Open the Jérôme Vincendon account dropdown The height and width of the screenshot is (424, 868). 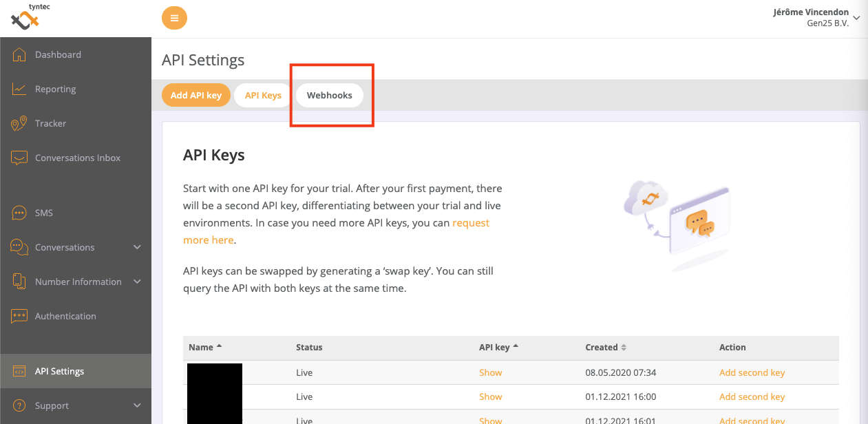pyautogui.click(x=856, y=18)
